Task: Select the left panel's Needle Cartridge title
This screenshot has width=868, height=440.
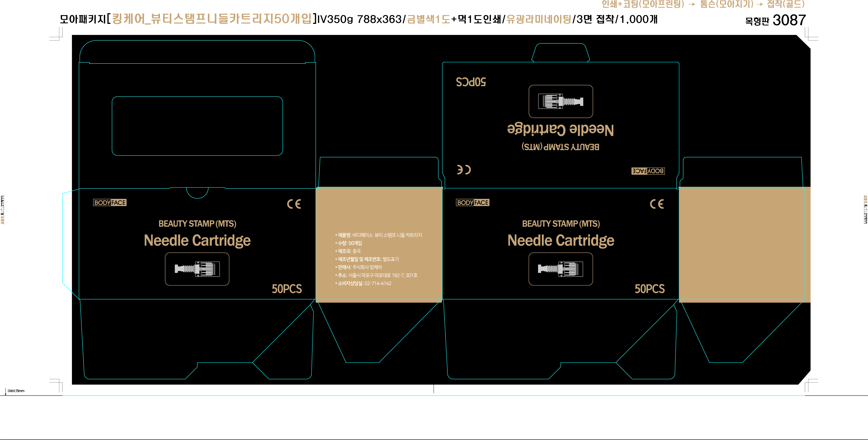Action: click(x=197, y=241)
